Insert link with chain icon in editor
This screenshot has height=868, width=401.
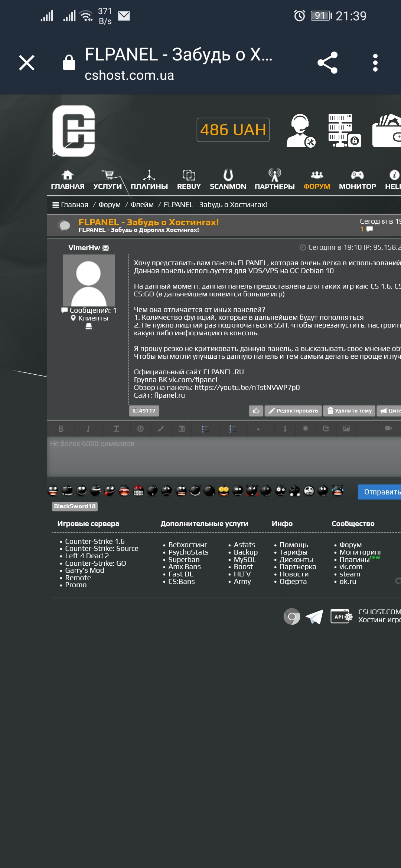tap(161, 429)
